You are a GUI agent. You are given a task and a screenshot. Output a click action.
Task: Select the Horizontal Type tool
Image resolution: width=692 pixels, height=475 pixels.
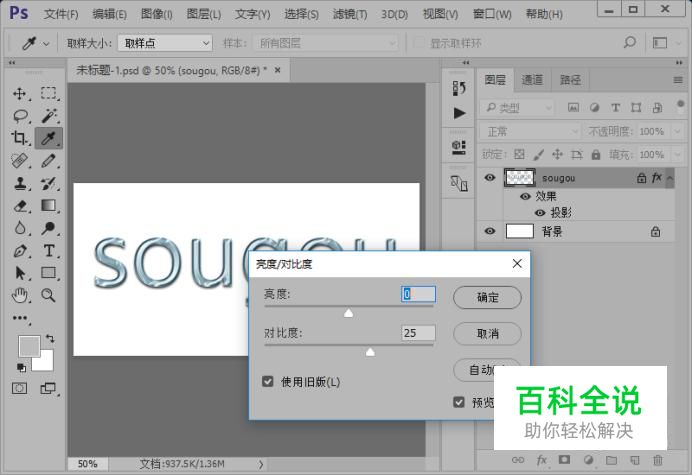click(x=48, y=251)
